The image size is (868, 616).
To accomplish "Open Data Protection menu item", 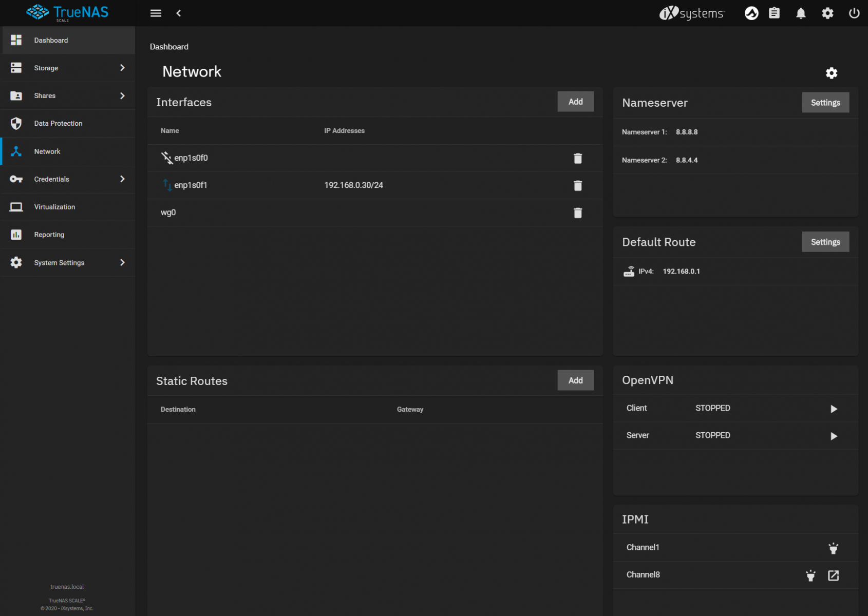I will tap(68, 123).
